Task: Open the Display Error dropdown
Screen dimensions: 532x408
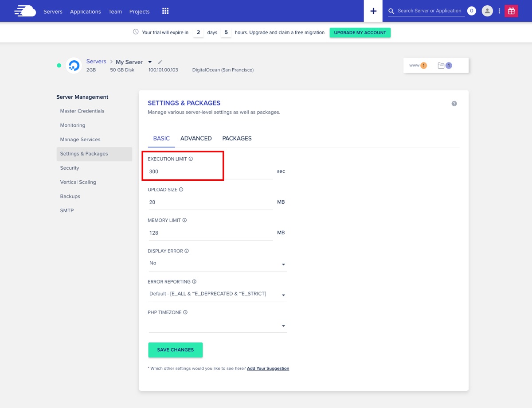Action: pyautogui.click(x=218, y=264)
